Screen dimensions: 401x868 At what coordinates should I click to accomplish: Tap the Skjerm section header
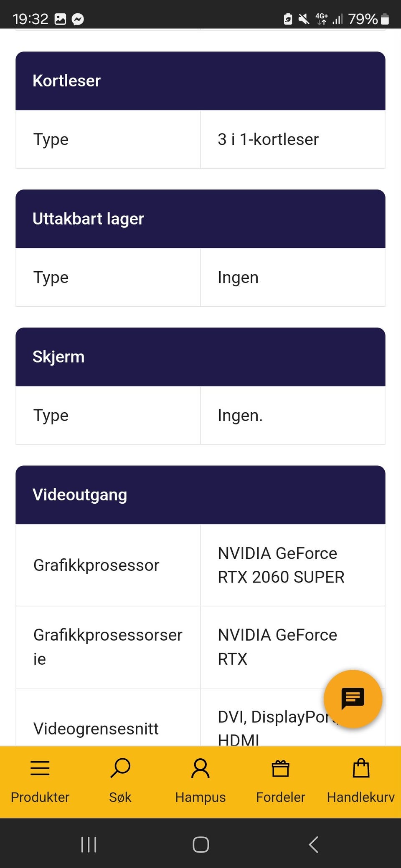[x=200, y=357]
